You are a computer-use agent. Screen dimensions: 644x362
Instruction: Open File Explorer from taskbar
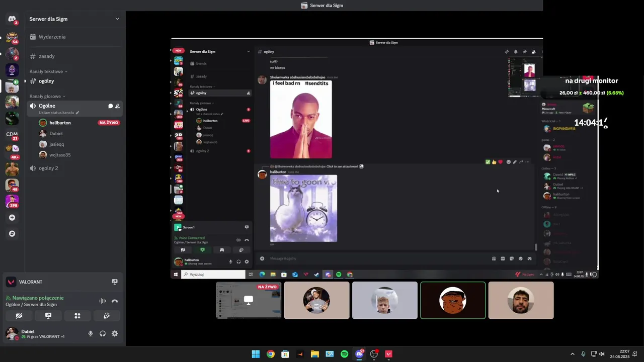[x=315, y=354]
